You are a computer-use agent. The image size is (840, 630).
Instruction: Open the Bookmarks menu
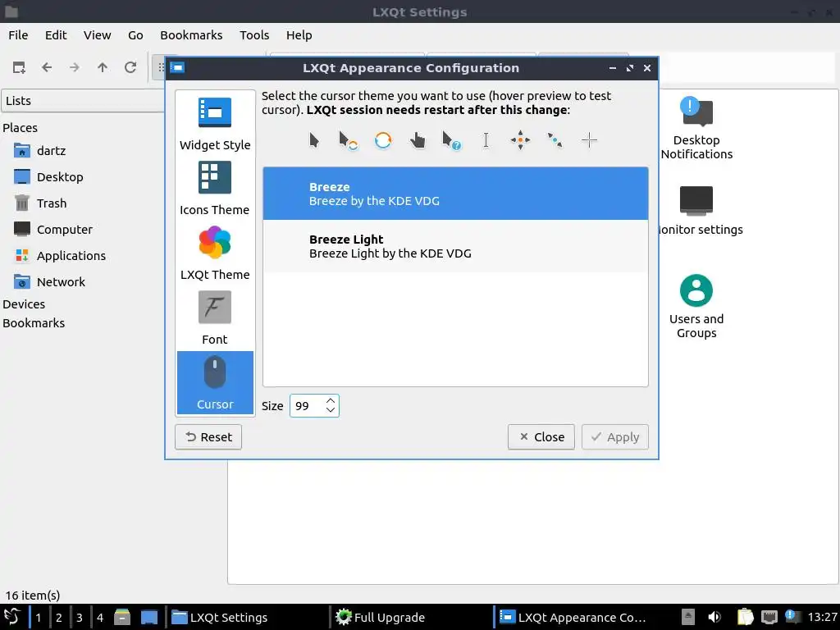[191, 35]
